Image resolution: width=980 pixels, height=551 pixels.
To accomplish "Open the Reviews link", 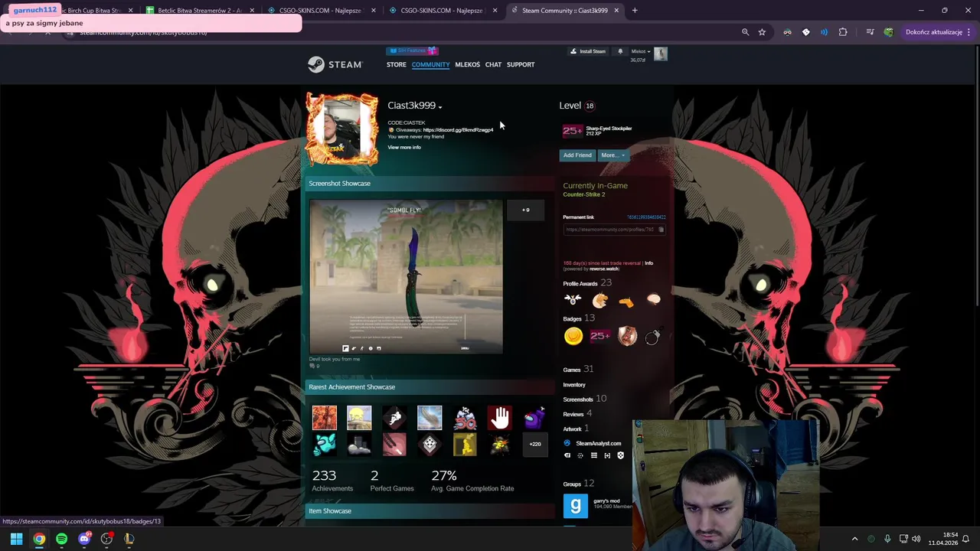I will 573,414.
